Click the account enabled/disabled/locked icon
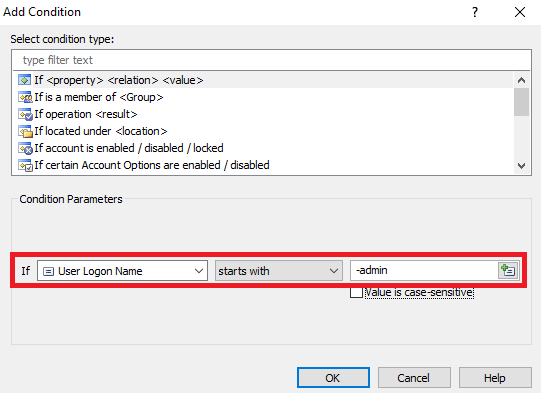This screenshot has height=393, width=541. 25,148
